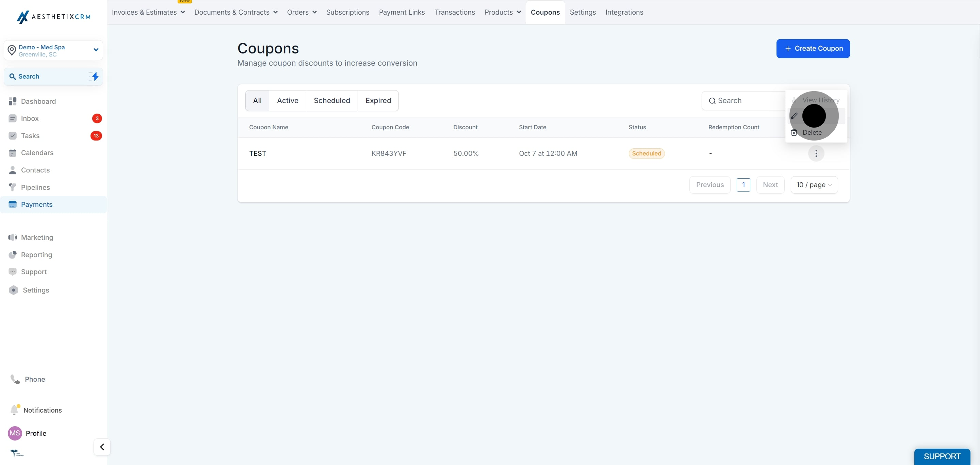Click the Create Coupon button

(813, 49)
